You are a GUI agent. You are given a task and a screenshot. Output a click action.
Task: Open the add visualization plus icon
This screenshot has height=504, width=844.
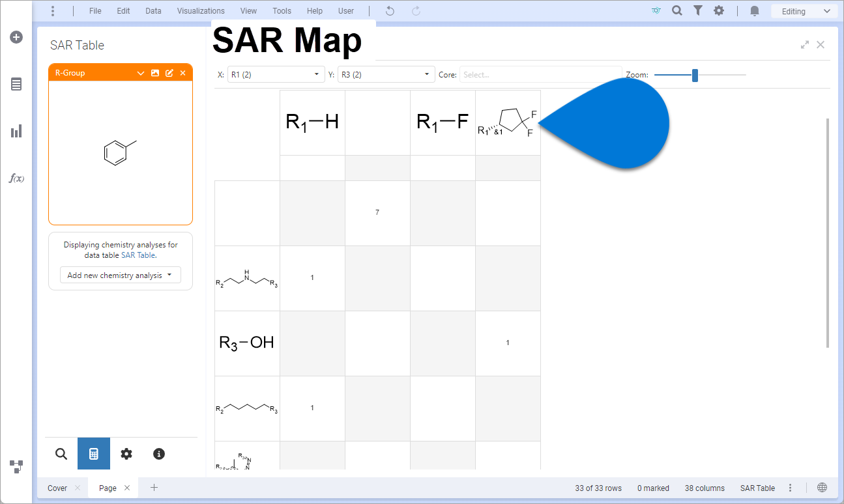tap(16, 37)
